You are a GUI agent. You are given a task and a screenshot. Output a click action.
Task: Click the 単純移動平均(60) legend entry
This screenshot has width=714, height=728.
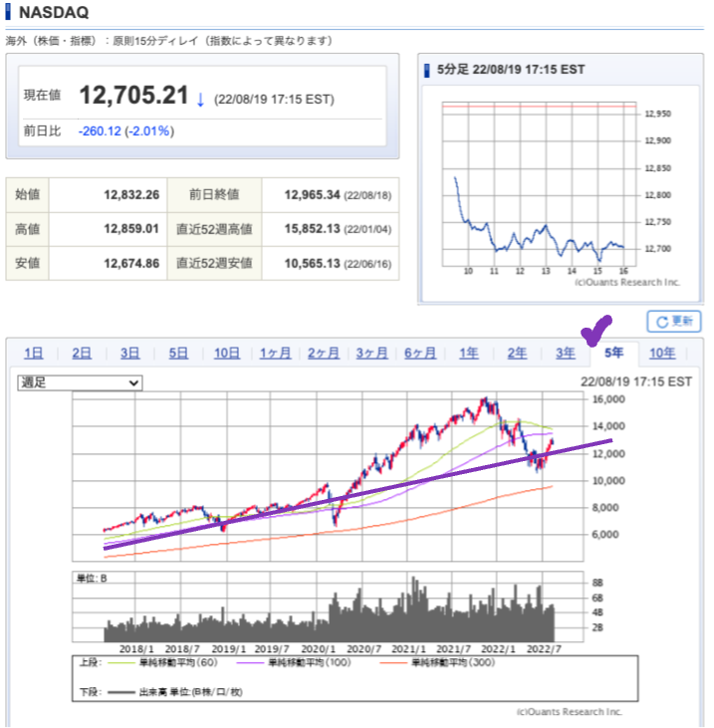pos(163,662)
